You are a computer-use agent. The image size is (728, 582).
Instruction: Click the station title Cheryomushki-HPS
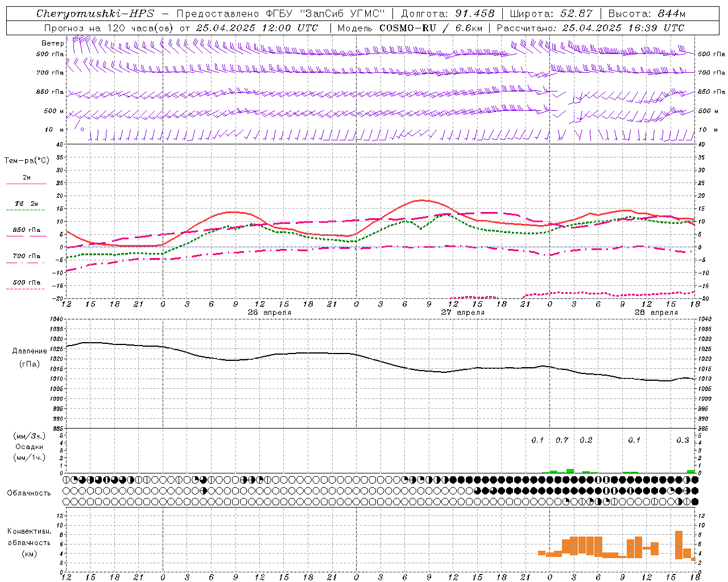[95, 14]
